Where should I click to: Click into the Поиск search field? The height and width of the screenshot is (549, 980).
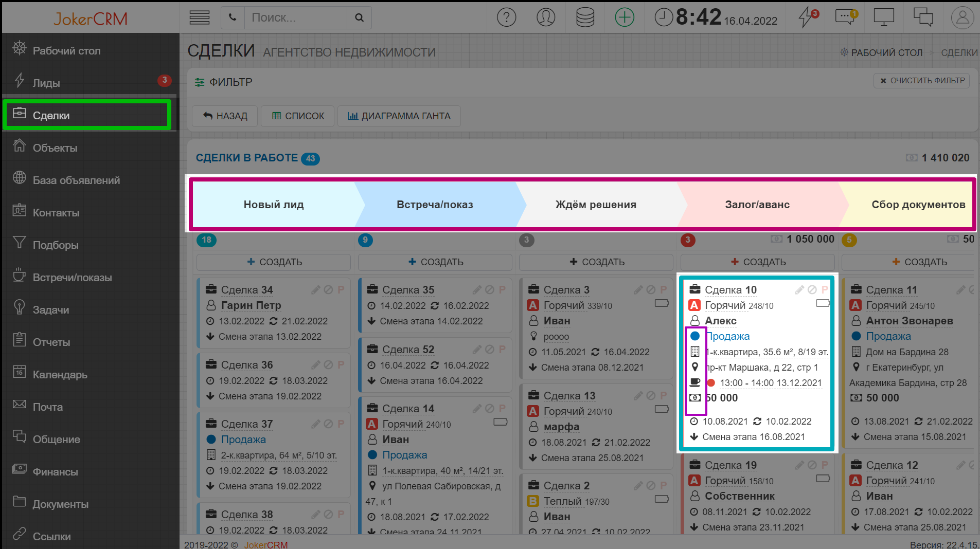pos(296,17)
